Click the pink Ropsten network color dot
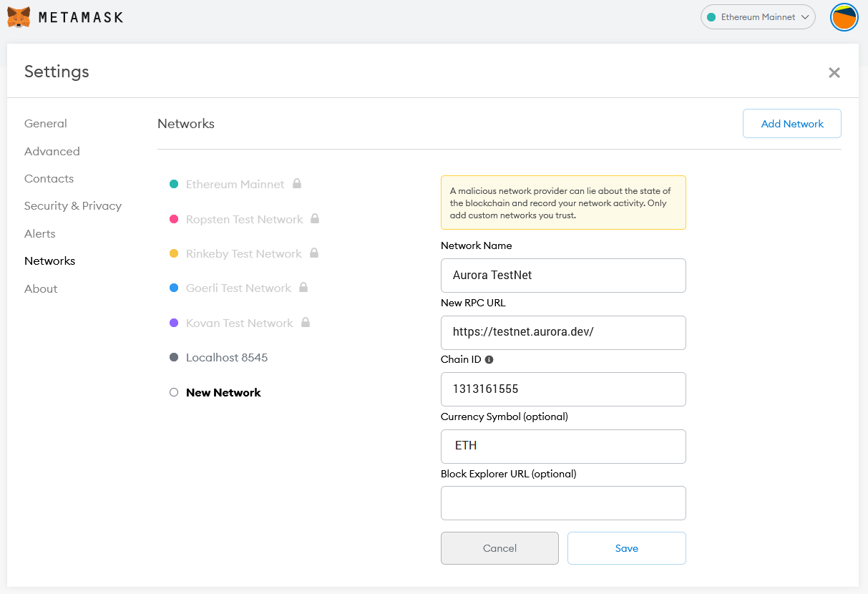868x594 pixels. (x=174, y=219)
